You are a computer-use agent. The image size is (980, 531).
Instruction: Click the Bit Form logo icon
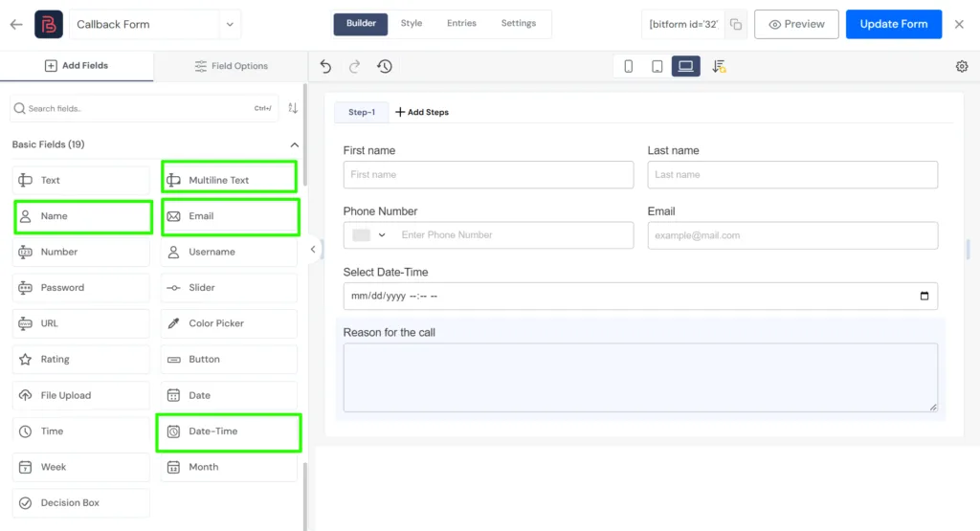[x=49, y=24]
